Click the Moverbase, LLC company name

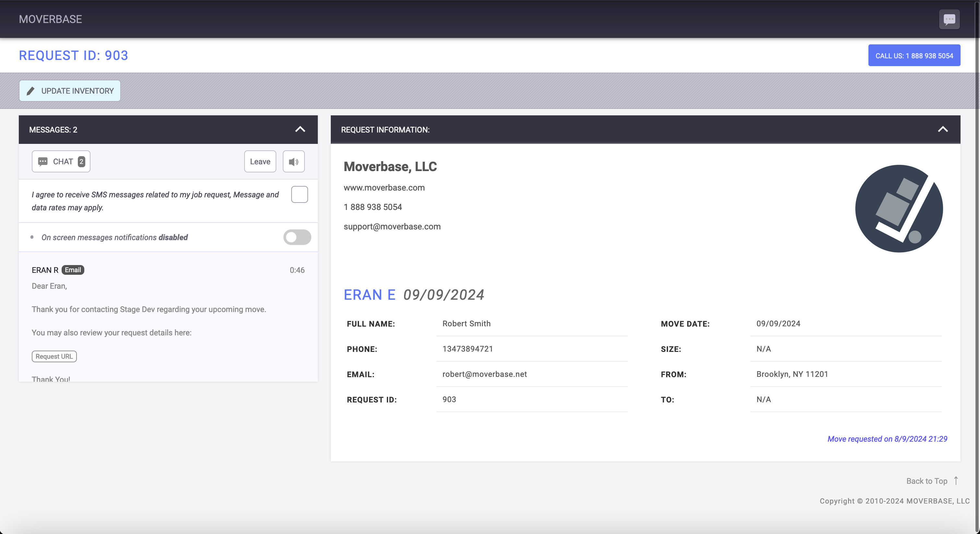coord(390,167)
